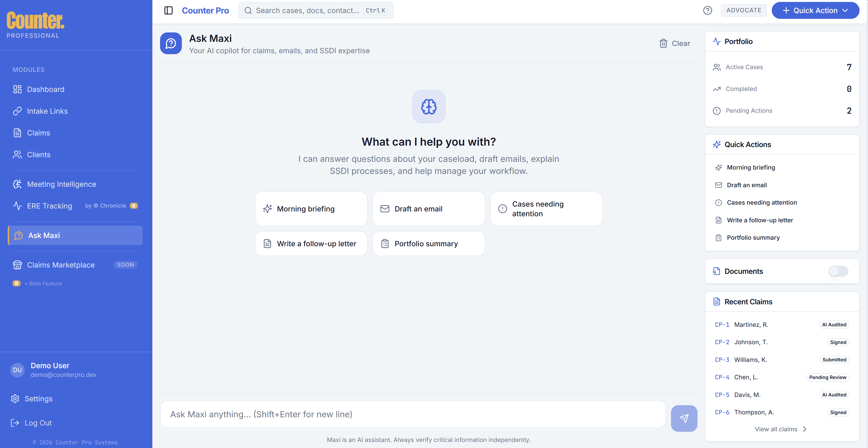Send a message using the paper plane icon
This screenshot has width=868, height=448.
click(x=684, y=418)
